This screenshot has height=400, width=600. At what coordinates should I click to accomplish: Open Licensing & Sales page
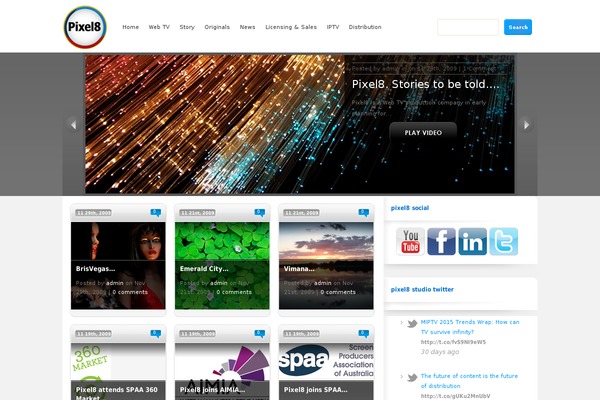(x=291, y=27)
